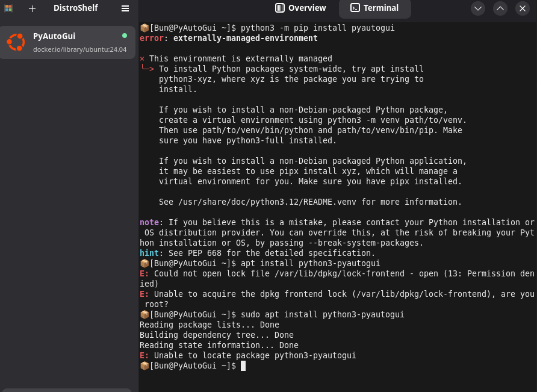This screenshot has width=537, height=392.
Task: Open the DistroShelf hamburger menu
Action: click(x=125, y=8)
